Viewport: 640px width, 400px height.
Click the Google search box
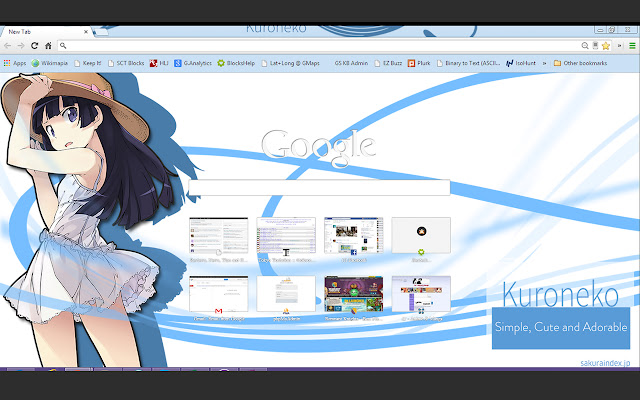pos(319,188)
